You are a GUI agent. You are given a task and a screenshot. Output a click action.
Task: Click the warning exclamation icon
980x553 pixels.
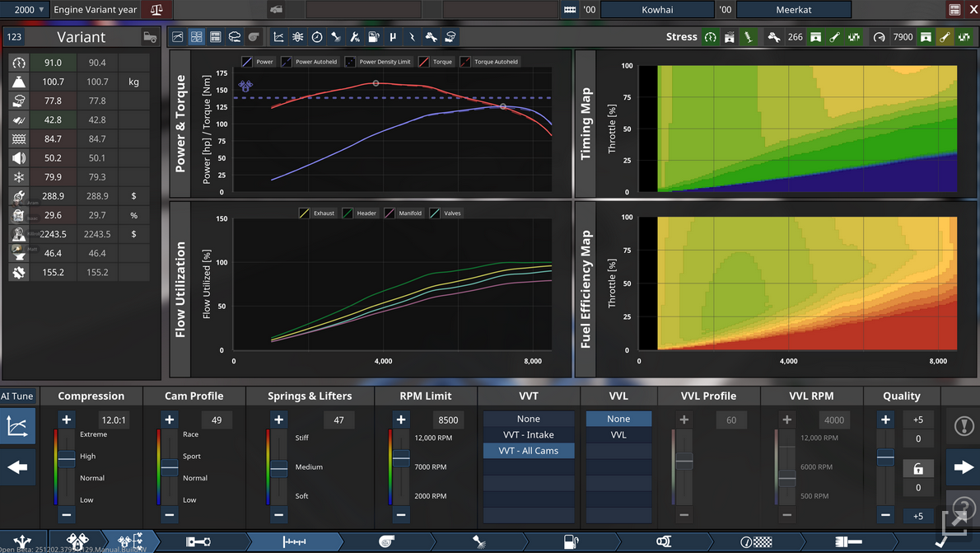[964, 426]
